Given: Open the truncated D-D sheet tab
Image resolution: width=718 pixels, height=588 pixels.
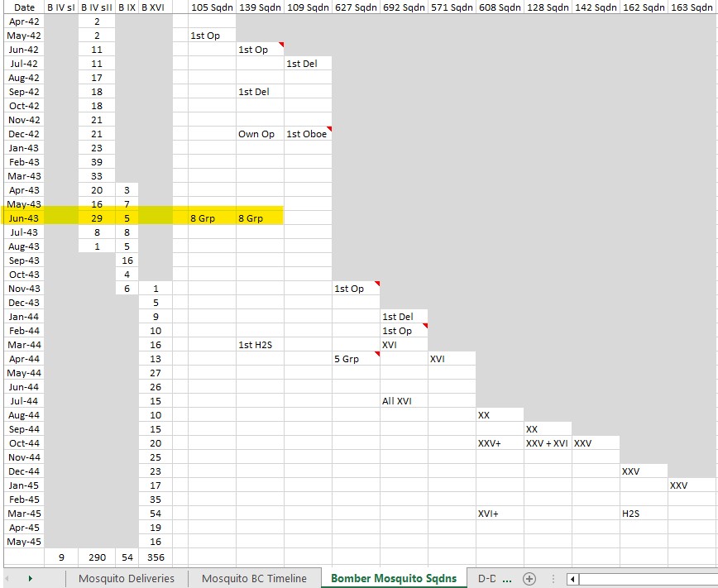Looking at the screenshot, I should (x=486, y=578).
